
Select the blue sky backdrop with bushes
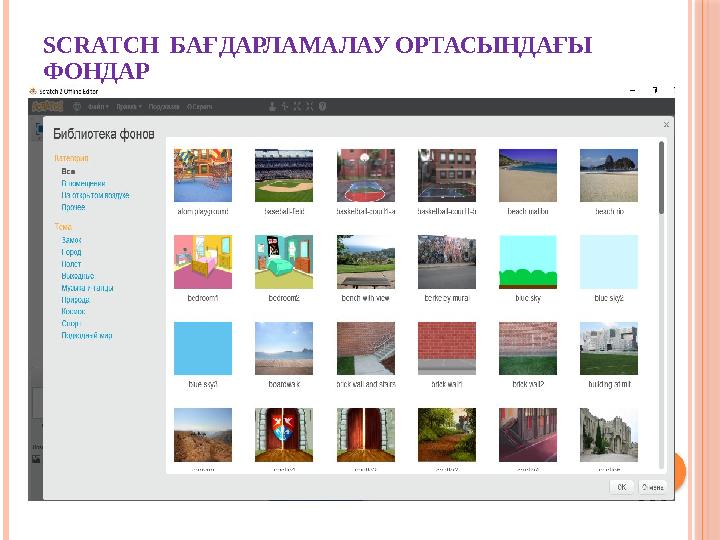(x=528, y=262)
